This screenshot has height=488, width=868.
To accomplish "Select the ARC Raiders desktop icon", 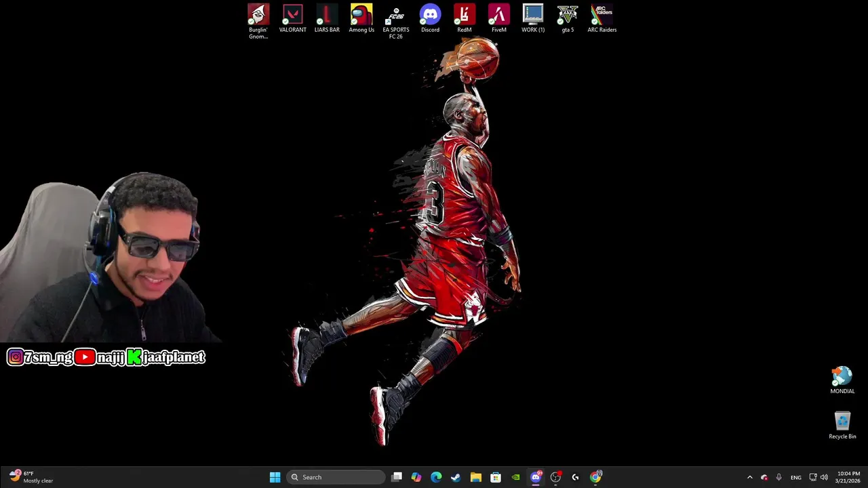I will coord(602,19).
